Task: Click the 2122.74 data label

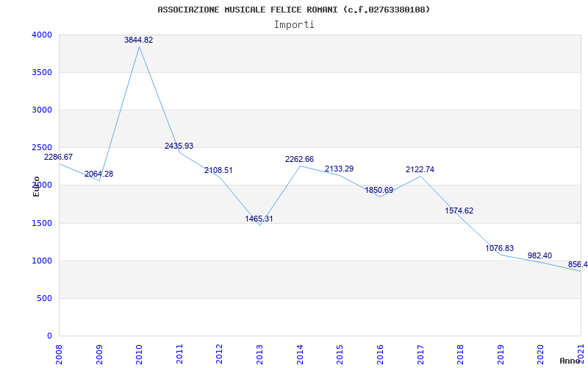Action: (420, 170)
